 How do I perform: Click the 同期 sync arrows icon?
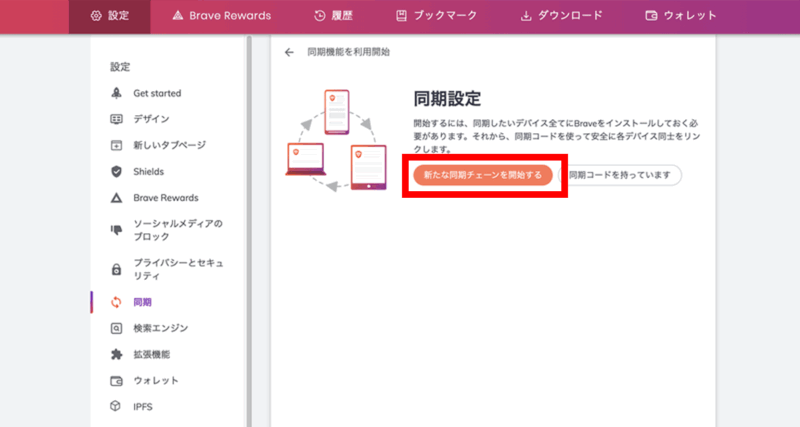116,302
